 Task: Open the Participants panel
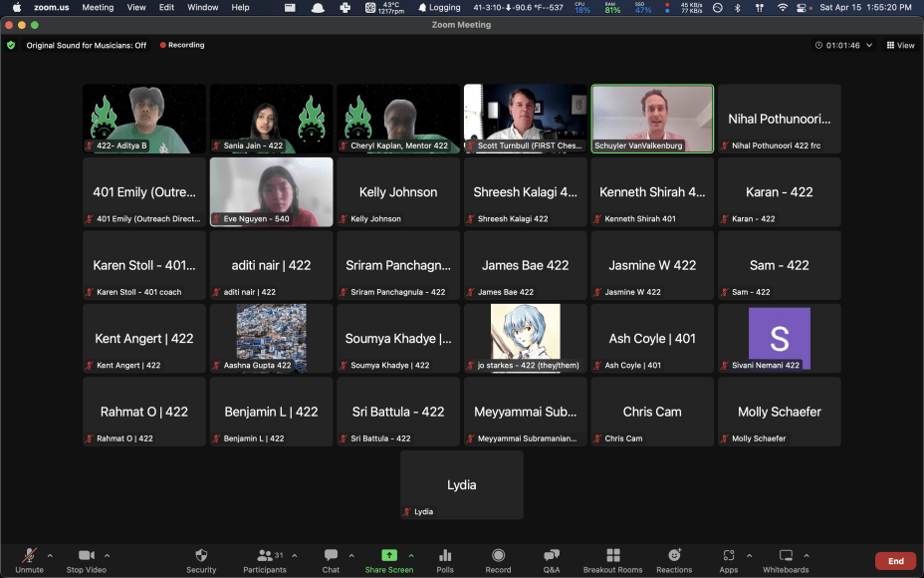coord(264,556)
